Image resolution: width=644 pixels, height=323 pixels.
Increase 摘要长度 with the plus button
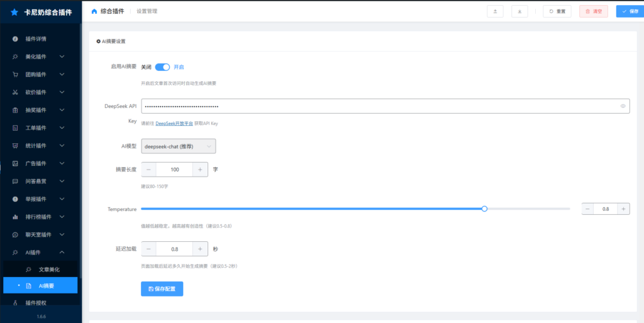(200, 170)
